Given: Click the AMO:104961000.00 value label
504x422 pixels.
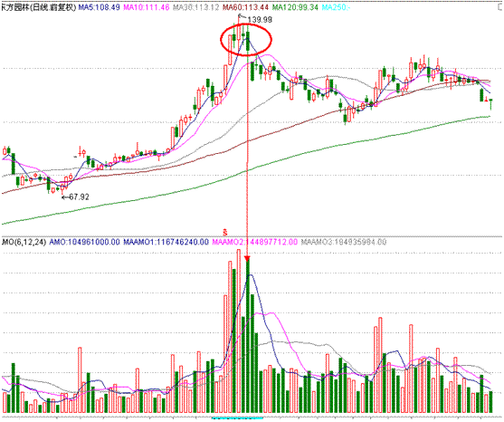Looking at the screenshot, I should point(84,242).
